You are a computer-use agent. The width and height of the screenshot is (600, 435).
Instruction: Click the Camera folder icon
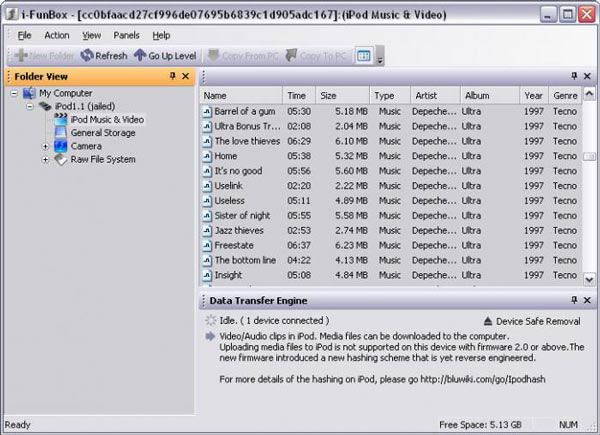pyautogui.click(x=61, y=146)
